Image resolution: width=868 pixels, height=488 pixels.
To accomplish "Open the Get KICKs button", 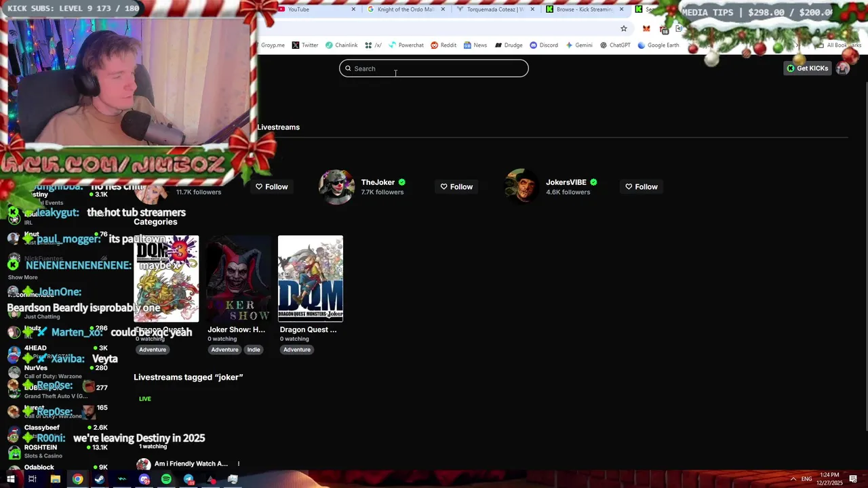I will [807, 68].
